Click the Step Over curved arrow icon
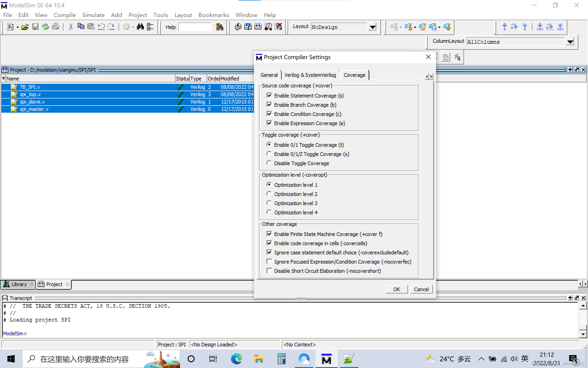Viewport: 588px width, 368px height. coord(514,26)
